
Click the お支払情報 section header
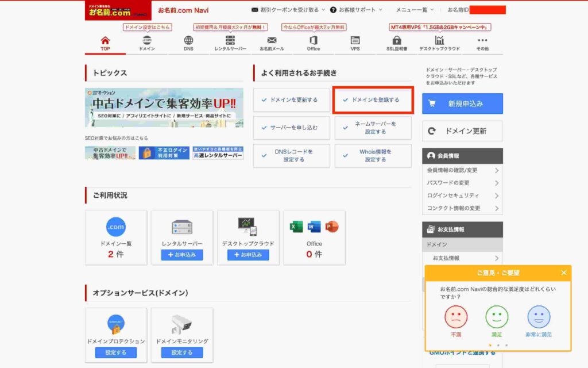click(x=462, y=229)
